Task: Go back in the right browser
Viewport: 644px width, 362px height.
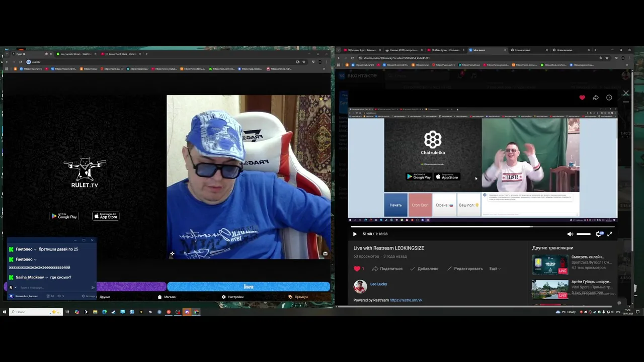Action: click(x=339, y=58)
